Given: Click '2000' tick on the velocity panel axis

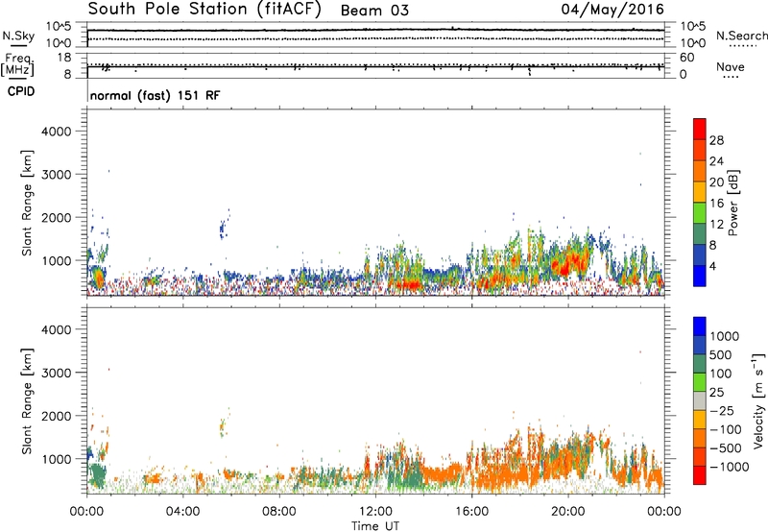Looking at the screenshot, I should pos(56,416).
